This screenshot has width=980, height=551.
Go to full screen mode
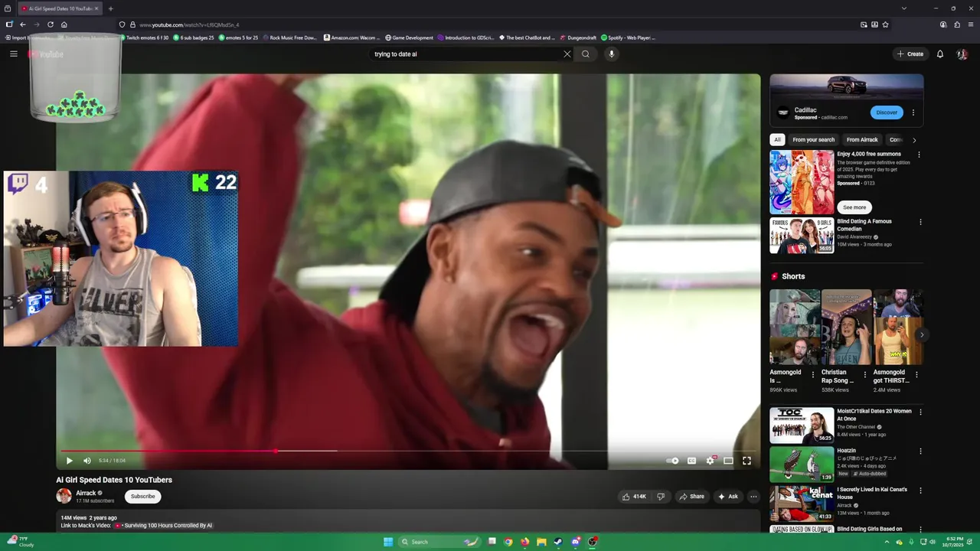[746, 461]
